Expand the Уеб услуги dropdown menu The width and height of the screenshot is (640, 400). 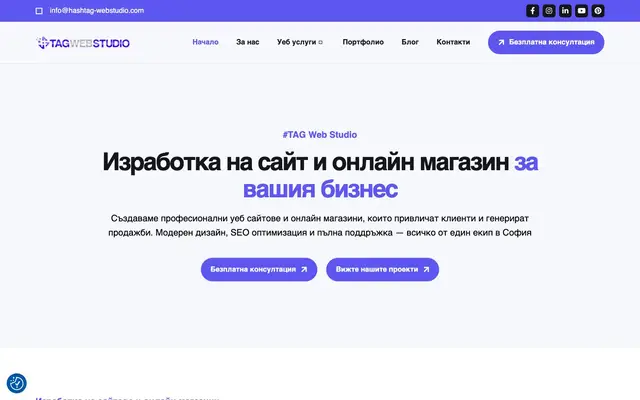[x=300, y=42]
